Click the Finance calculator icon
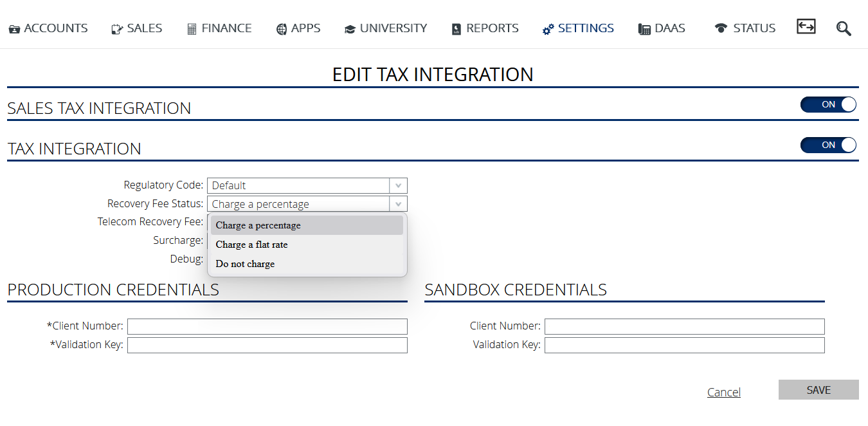The height and width of the screenshot is (426, 868). coord(192,29)
